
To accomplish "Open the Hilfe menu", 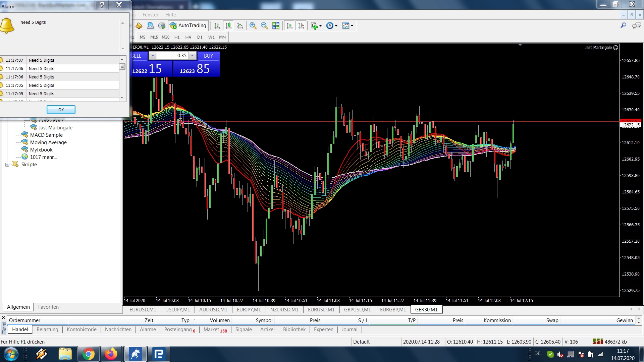I will point(170,15).
